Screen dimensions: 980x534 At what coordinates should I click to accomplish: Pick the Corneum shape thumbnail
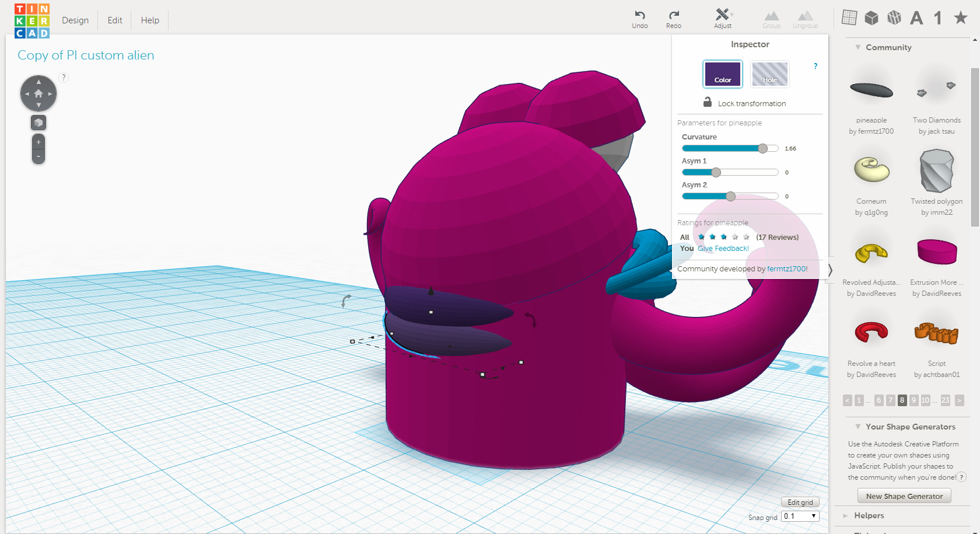pyautogui.click(x=871, y=170)
